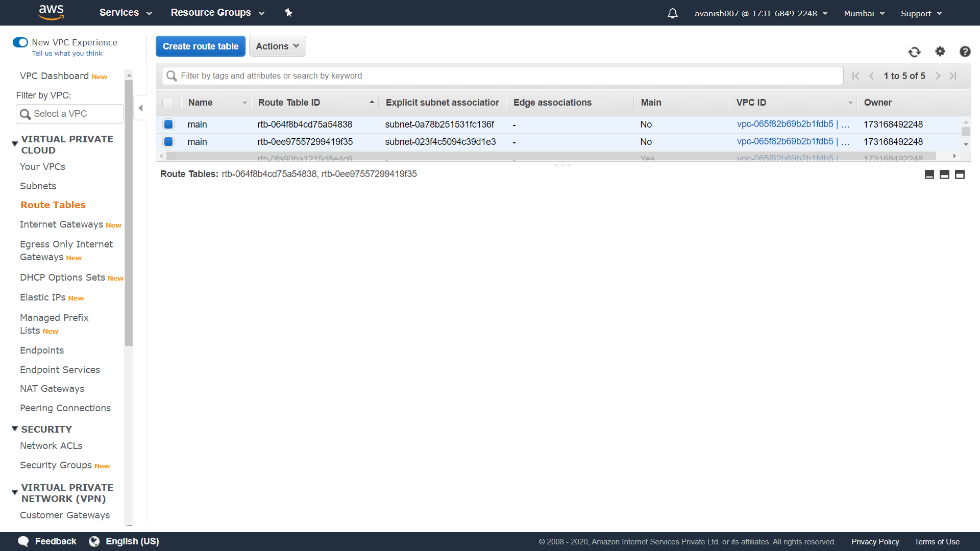The width and height of the screenshot is (980, 551).
Task: Tick the select-all checkbox in table header
Action: click(168, 103)
